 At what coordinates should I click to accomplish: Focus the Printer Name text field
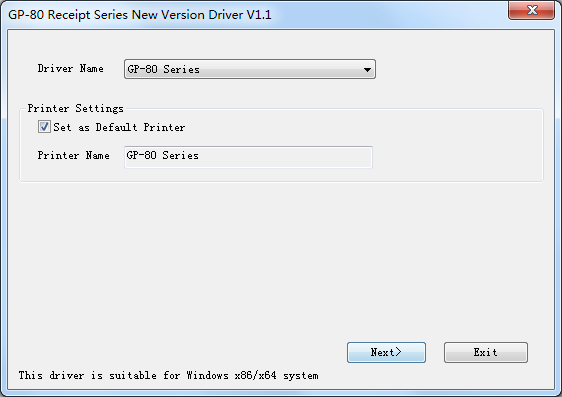point(248,157)
